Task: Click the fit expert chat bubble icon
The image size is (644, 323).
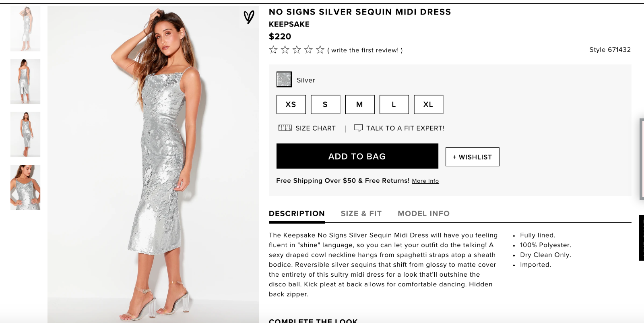Action: pyautogui.click(x=358, y=128)
